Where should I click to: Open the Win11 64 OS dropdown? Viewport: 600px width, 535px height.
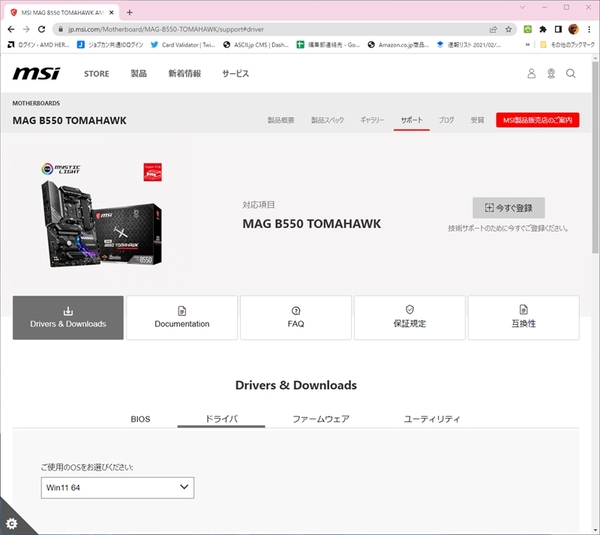tap(117, 487)
